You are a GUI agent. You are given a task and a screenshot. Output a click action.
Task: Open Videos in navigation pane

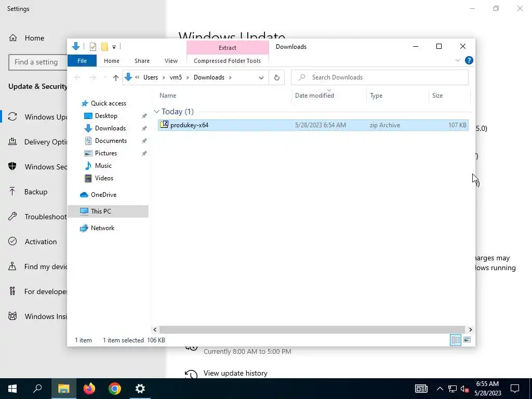tap(104, 178)
